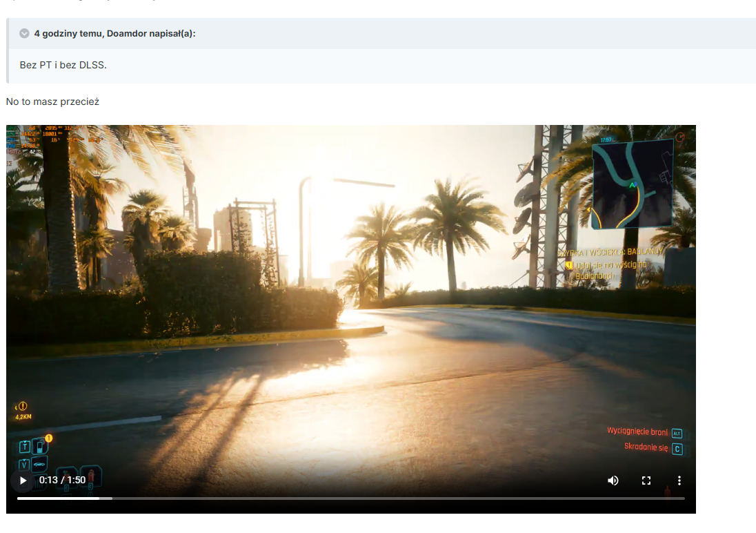756x533 pixels.
Task: Click the T key hint icon
Action: coord(25,447)
